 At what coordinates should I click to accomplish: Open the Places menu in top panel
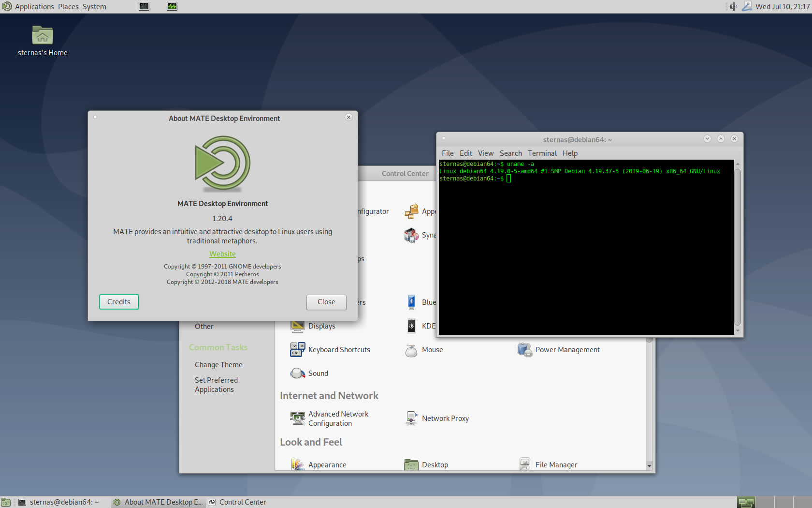pyautogui.click(x=68, y=6)
